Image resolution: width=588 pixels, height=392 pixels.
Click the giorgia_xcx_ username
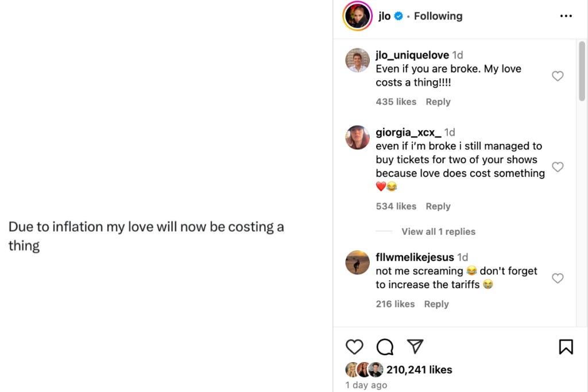pyautogui.click(x=409, y=132)
